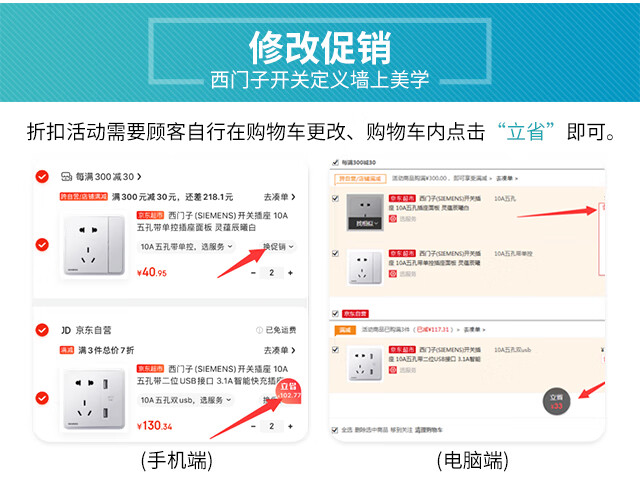Open the mobile USB socket product image
Screen dimensions: 640x502
click(x=94, y=399)
